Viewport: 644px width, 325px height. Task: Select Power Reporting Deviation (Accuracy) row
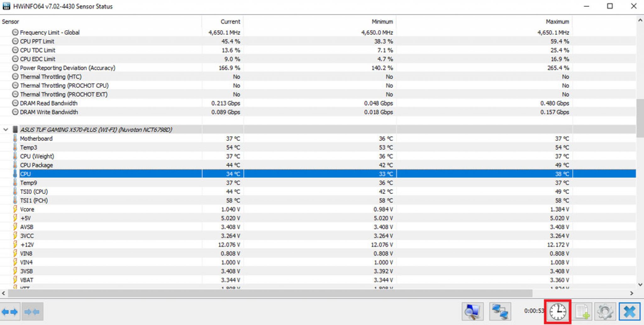(318, 68)
